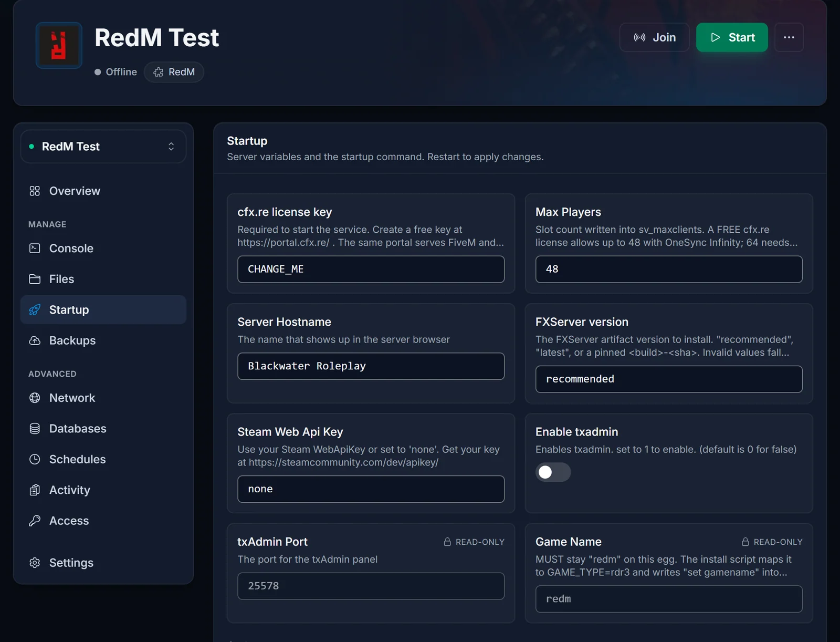The height and width of the screenshot is (642, 840).
Task: Click the green status dot beside RedM Test
Action: pos(31,147)
